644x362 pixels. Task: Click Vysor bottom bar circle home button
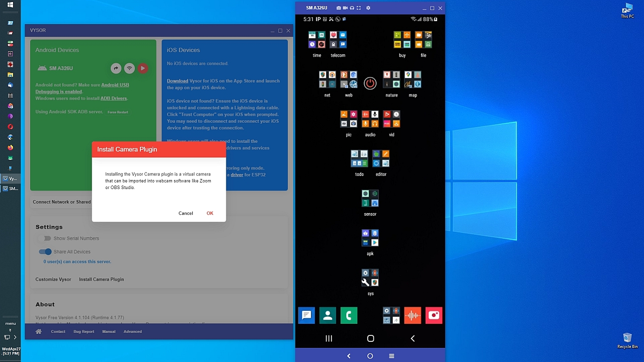click(x=370, y=356)
